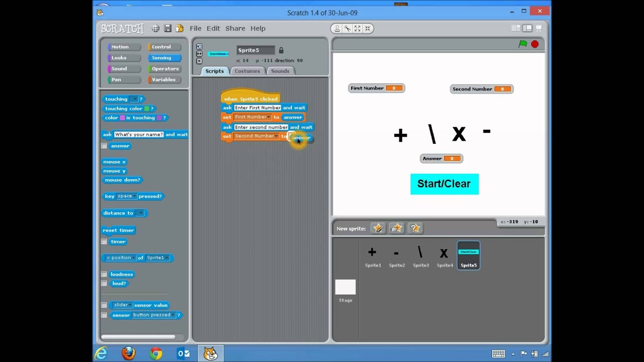This screenshot has height=362, width=644.
Task: Toggle the timer reporter checkbox
Action: (104, 242)
